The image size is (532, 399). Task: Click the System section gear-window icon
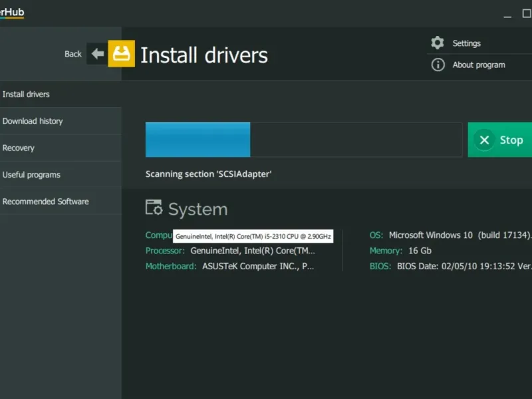154,207
